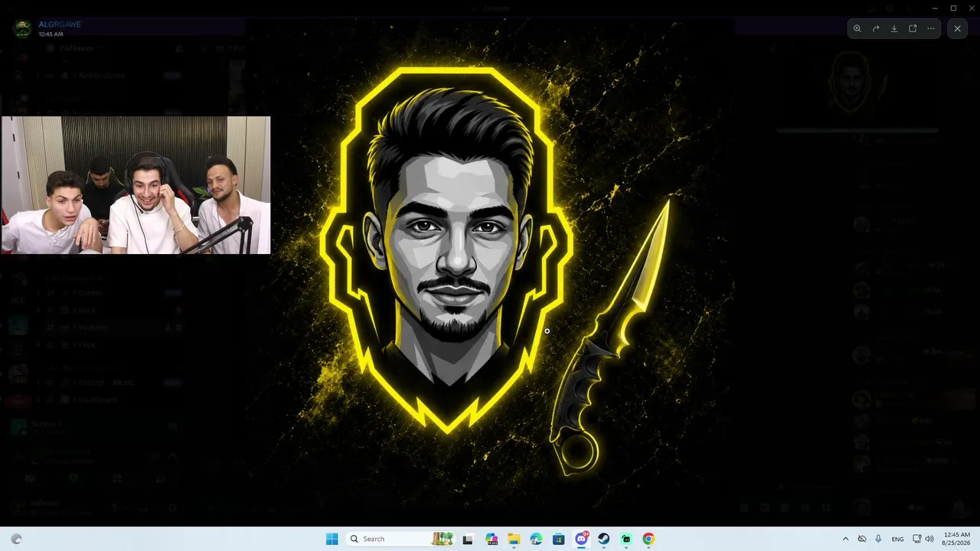Click the crossed-out cloud tray icon
Screen dimensions: 980x551
pos(862,539)
